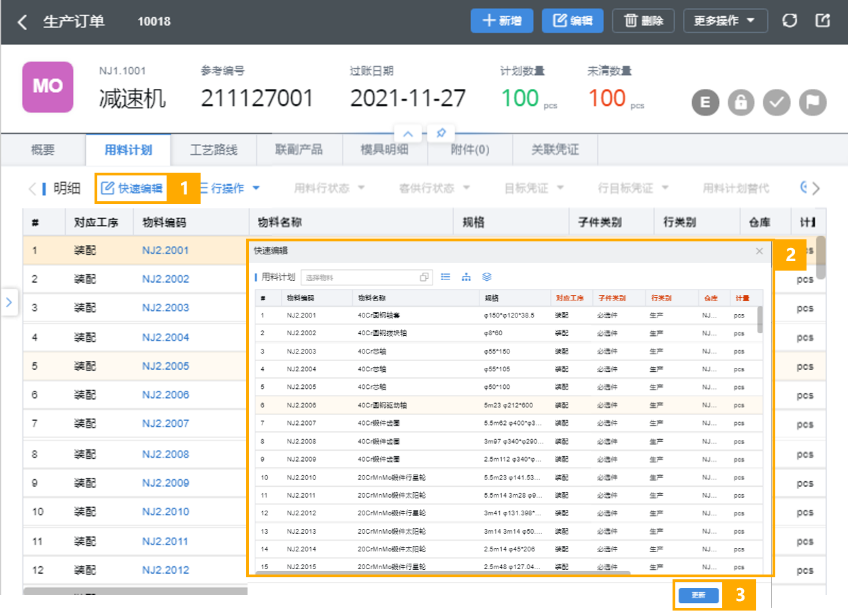
Task: Open the 目标凭证 dropdown
Action: pyautogui.click(x=533, y=188)
